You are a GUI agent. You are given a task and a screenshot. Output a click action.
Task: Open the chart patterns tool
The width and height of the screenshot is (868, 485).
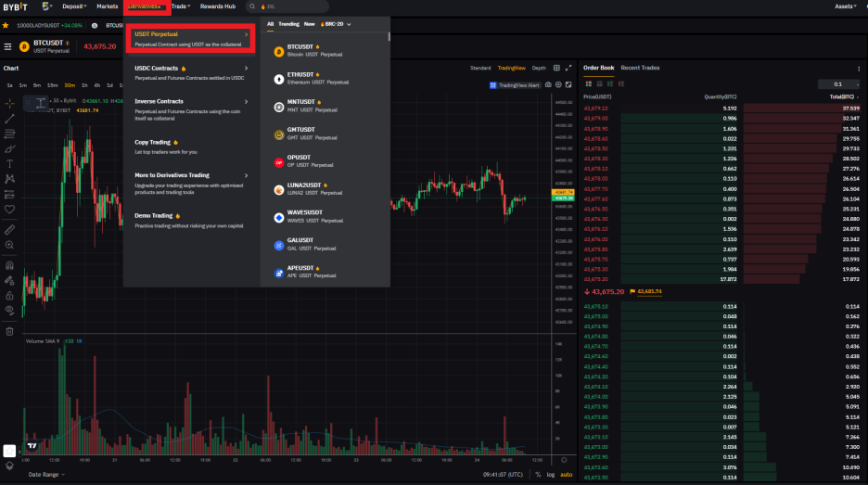pos(9,179)
